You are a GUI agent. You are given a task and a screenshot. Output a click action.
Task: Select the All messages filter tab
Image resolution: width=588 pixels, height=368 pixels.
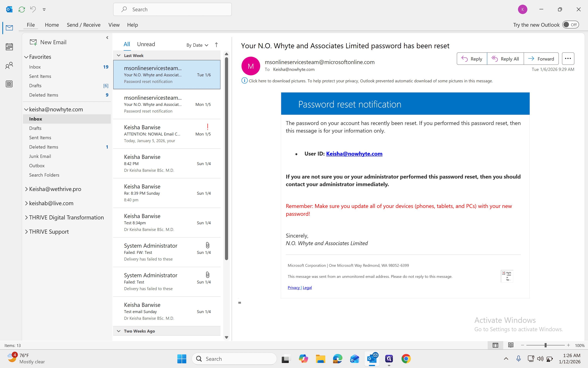pyautogui.click(x=127, y=44)
